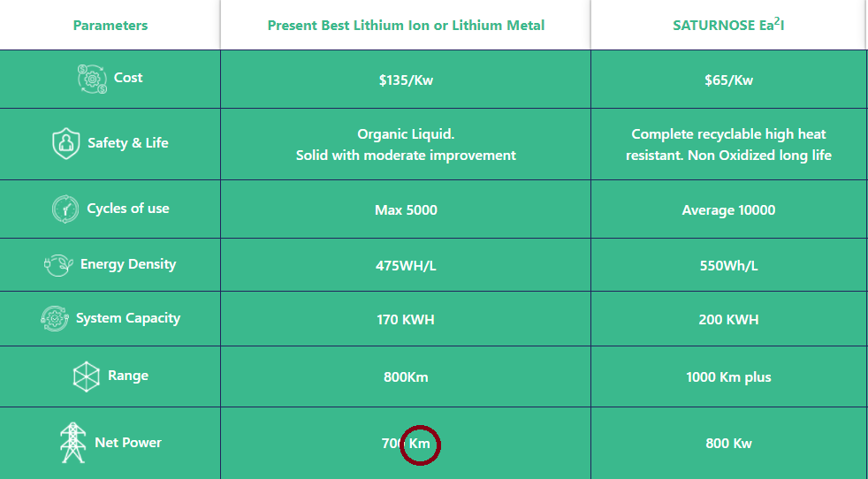The height and width of the screenshot is (479, 868).
Task: Click the 550Wh/L energy density value
Action: click(728, 266)
